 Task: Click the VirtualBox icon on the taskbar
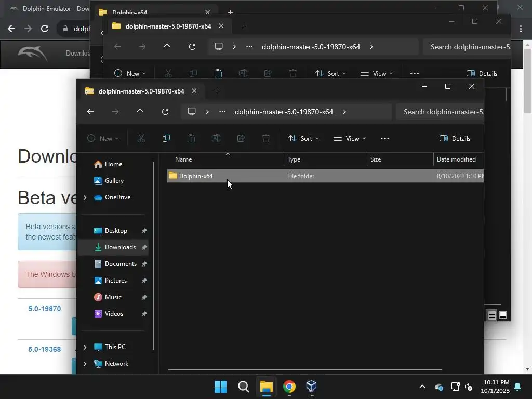click(x=312, y=387)
